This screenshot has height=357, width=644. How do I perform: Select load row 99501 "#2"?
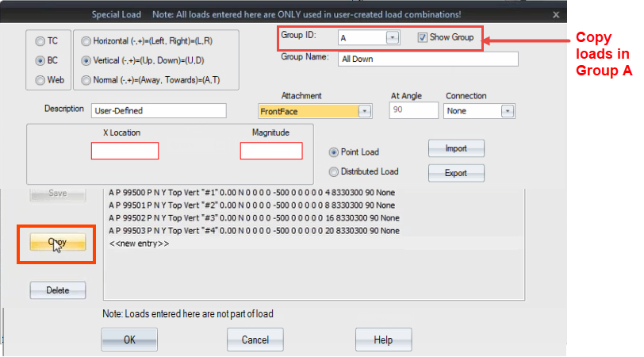[314, 205]
